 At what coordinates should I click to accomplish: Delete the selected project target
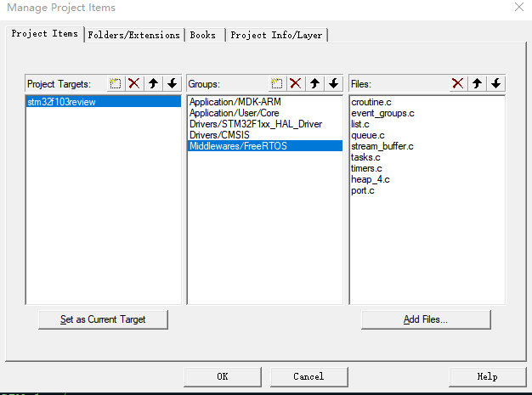click(x=134, y=83)
